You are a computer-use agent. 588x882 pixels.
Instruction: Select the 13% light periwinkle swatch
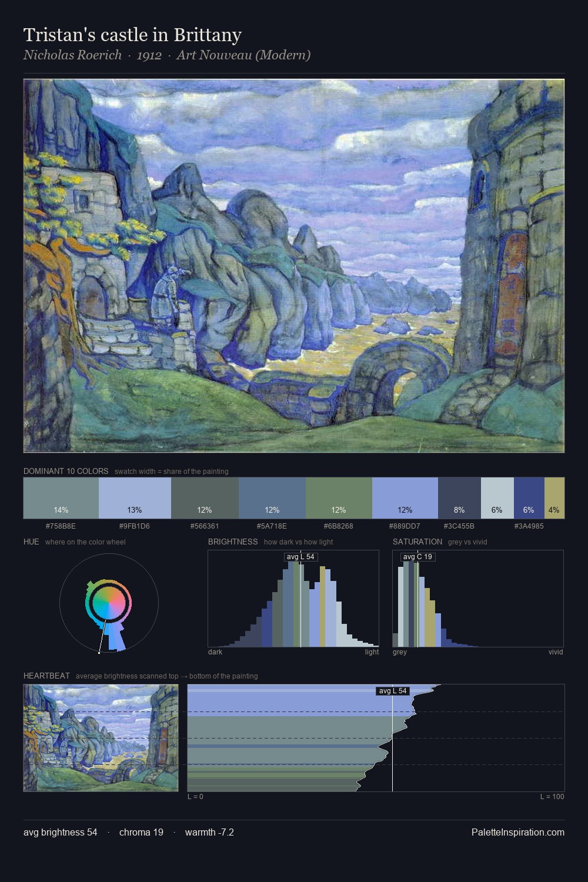click(135, 498)
